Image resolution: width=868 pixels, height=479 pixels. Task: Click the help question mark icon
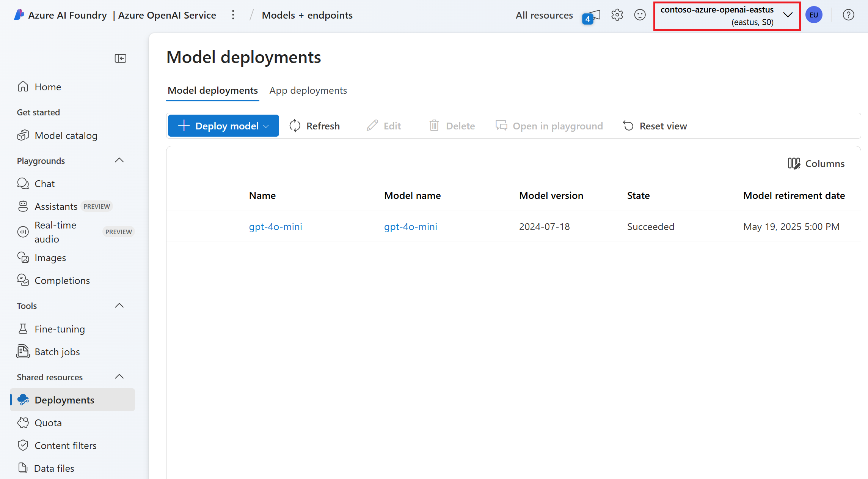pos(848,15)
